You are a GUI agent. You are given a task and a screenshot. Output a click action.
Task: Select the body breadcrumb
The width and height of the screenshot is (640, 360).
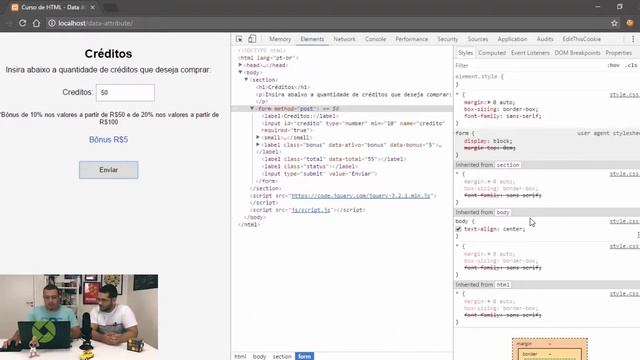[x=259, y=356]
